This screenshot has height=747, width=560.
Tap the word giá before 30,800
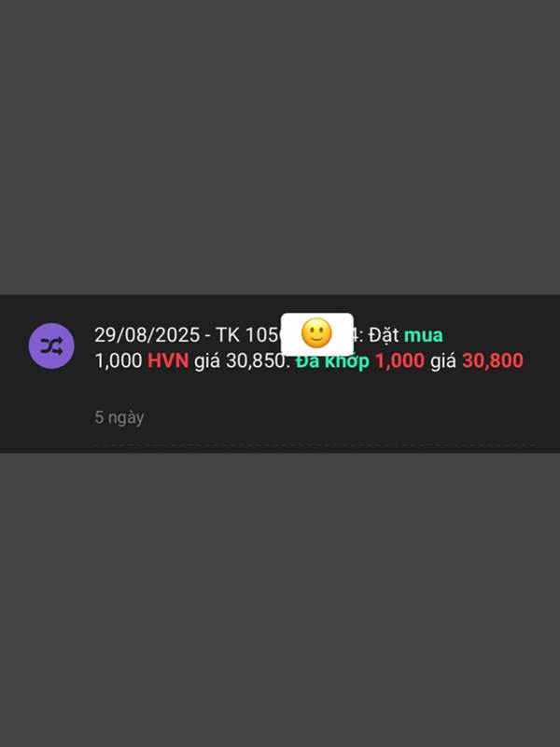443,361
